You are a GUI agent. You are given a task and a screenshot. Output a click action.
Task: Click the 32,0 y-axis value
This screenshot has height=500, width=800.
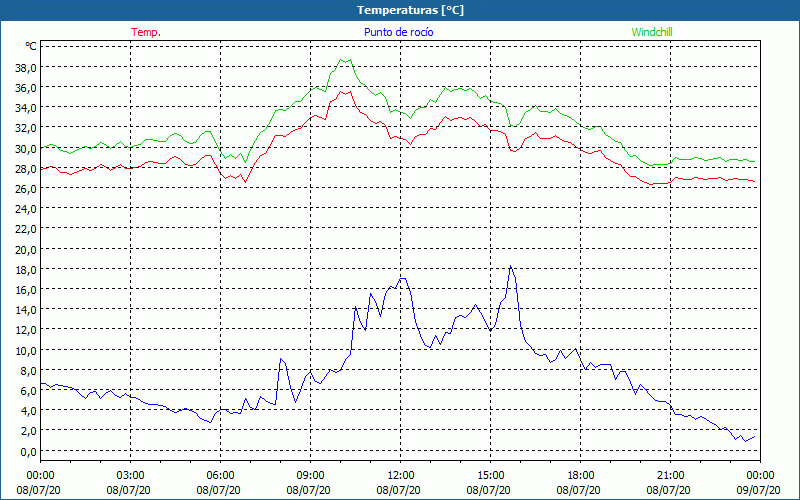[x=26, y=128]
